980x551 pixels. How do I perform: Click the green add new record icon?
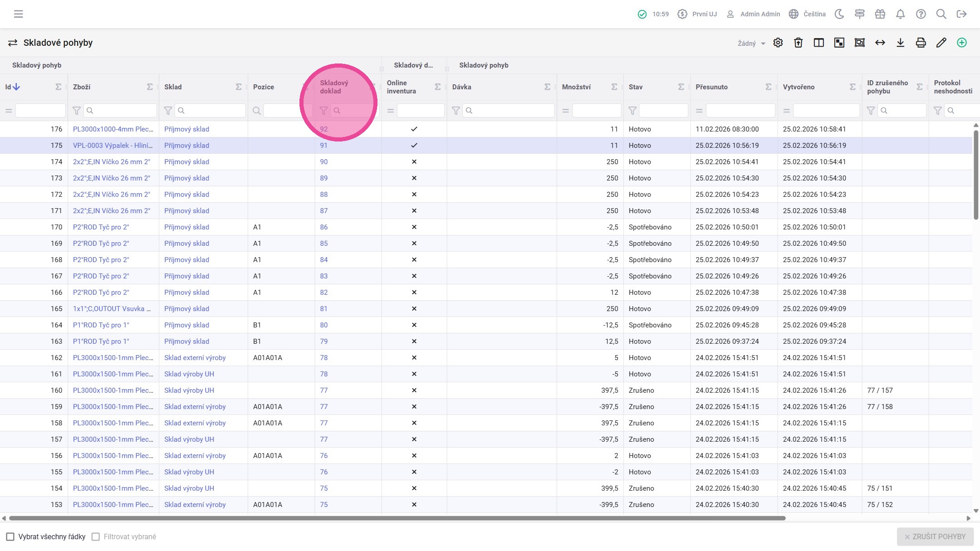[x=962, y=43]
